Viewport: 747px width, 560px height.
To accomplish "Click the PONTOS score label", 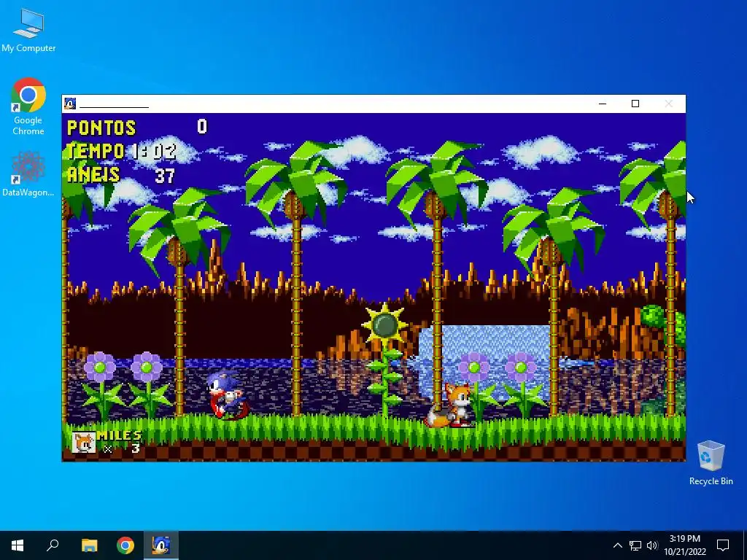I will pyautogui.click(x=101, y=128).
